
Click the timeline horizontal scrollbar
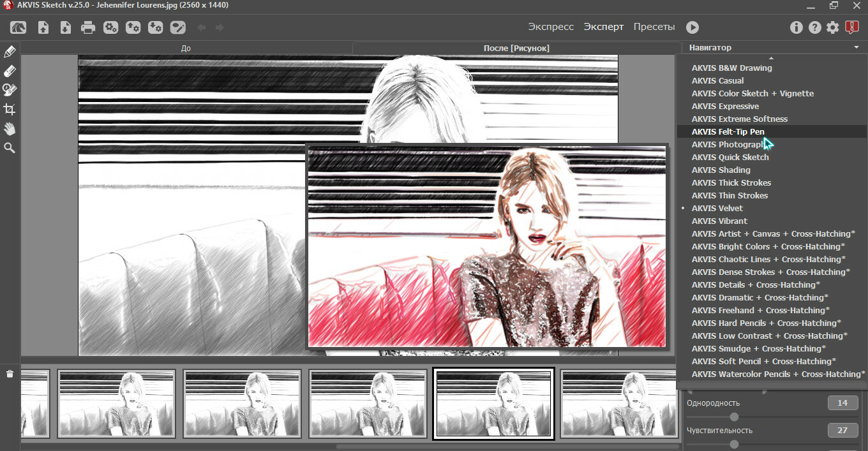507,447
